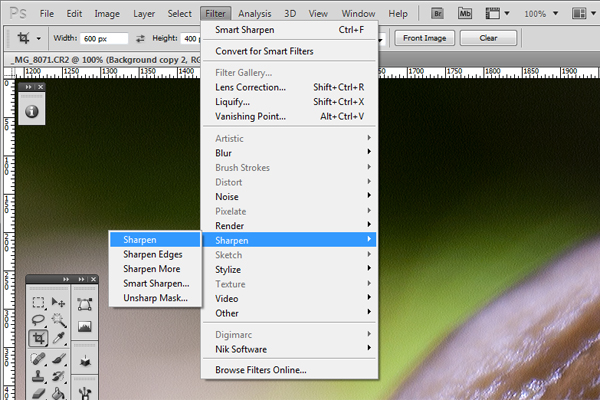Select the Brush tool
This screenshot has height=400, width=600.
point(58,359)
